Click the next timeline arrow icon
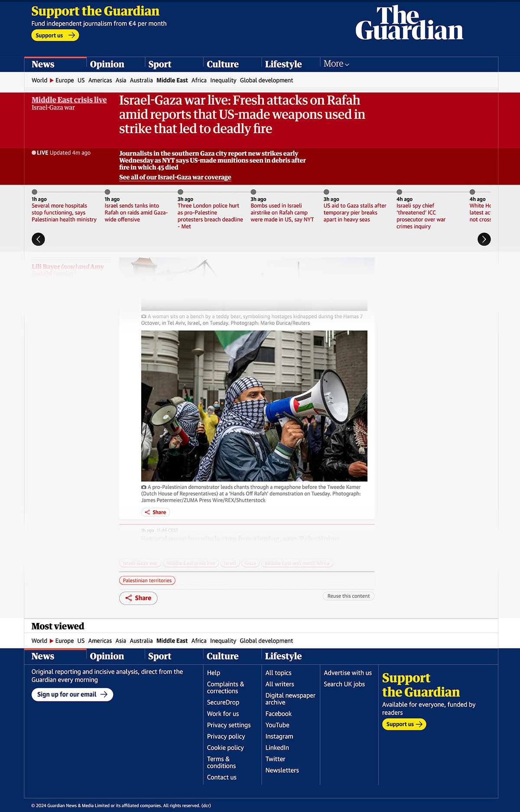The image size is (520, 812). [x=484, y=239]
